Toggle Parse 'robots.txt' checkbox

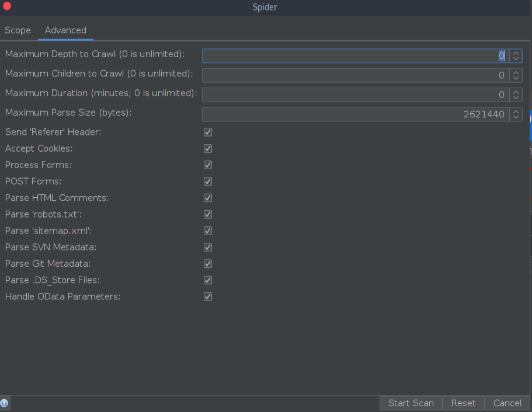tap(208, 214)
